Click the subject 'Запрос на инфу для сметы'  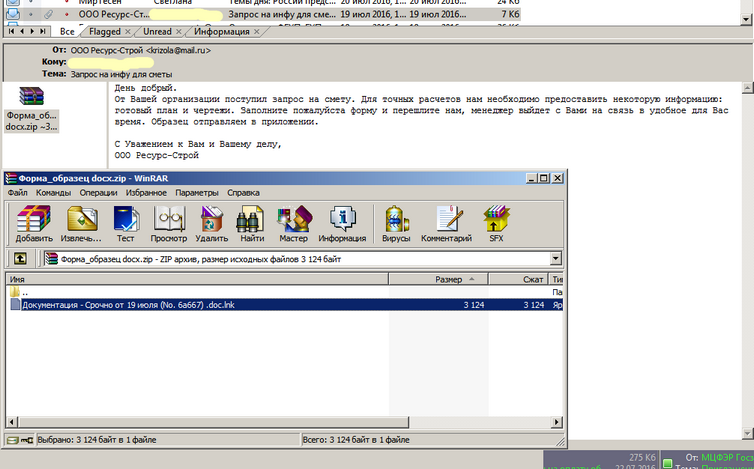click(121, 74)
